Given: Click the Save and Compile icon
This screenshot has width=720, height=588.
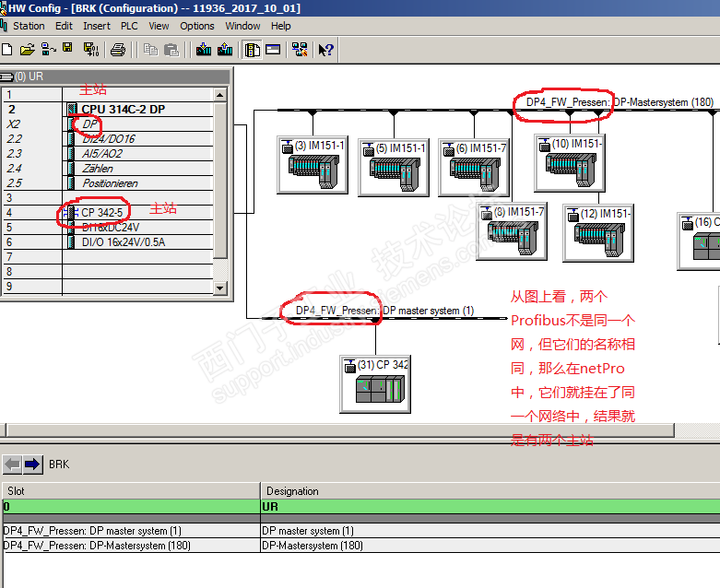Looking at the screenshot, I should coord(91,49).
